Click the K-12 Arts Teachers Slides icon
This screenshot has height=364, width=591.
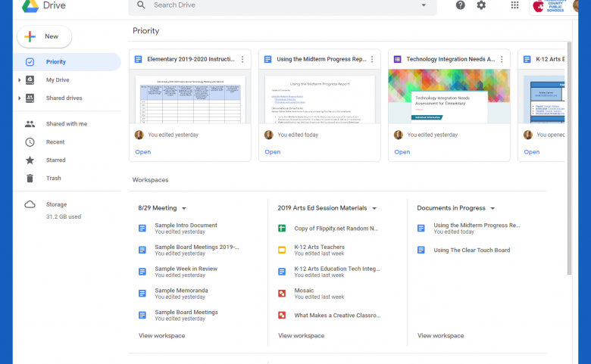281,250
